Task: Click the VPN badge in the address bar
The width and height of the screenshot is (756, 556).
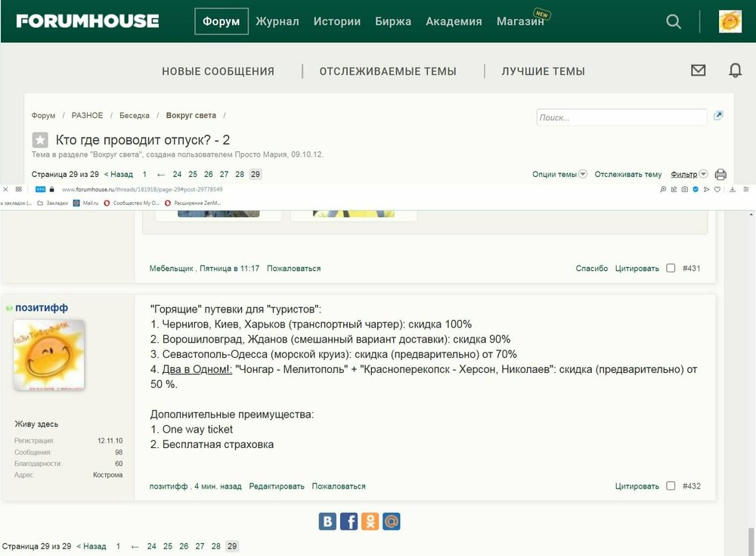Action: [41, 189]
